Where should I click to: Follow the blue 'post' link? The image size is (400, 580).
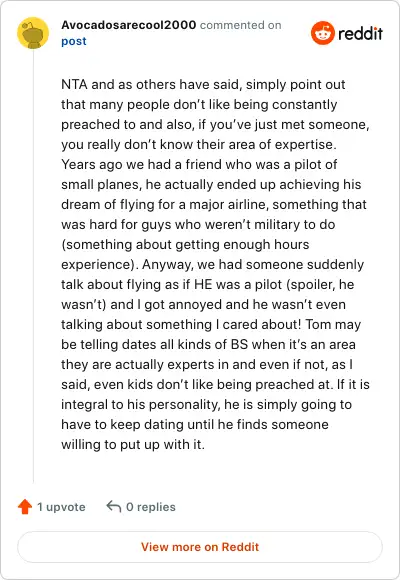[74, 41]
